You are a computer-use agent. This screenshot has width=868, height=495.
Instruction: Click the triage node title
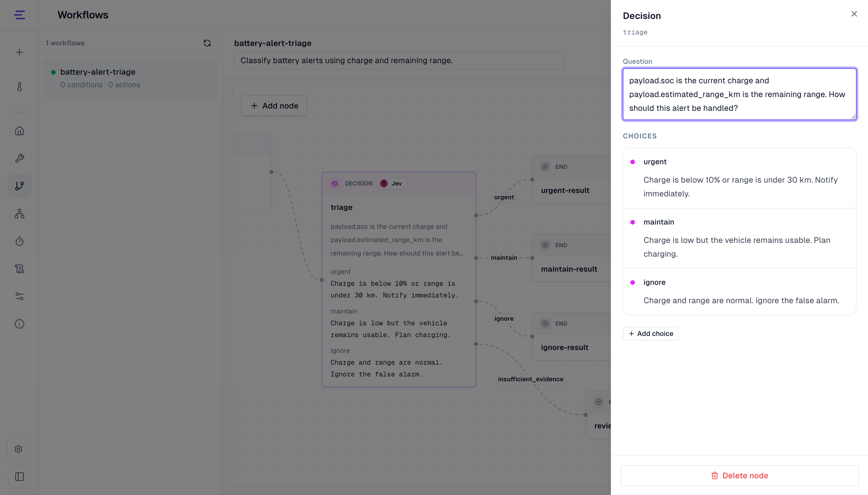click(x=341, y=207)
